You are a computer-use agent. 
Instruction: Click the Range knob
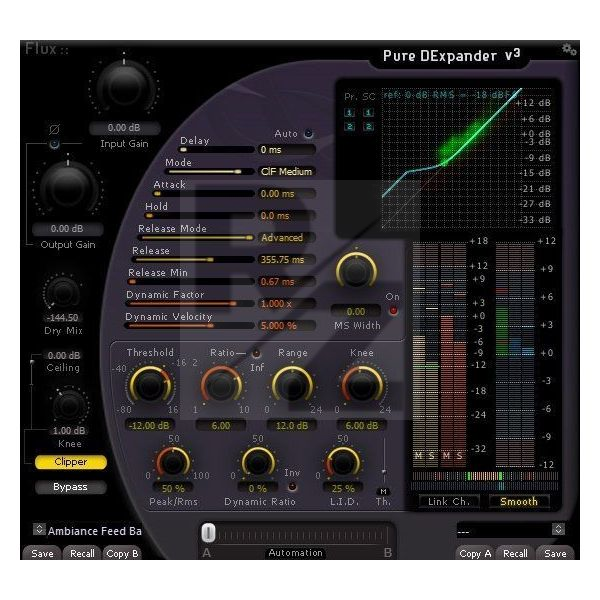pos(292,386)
